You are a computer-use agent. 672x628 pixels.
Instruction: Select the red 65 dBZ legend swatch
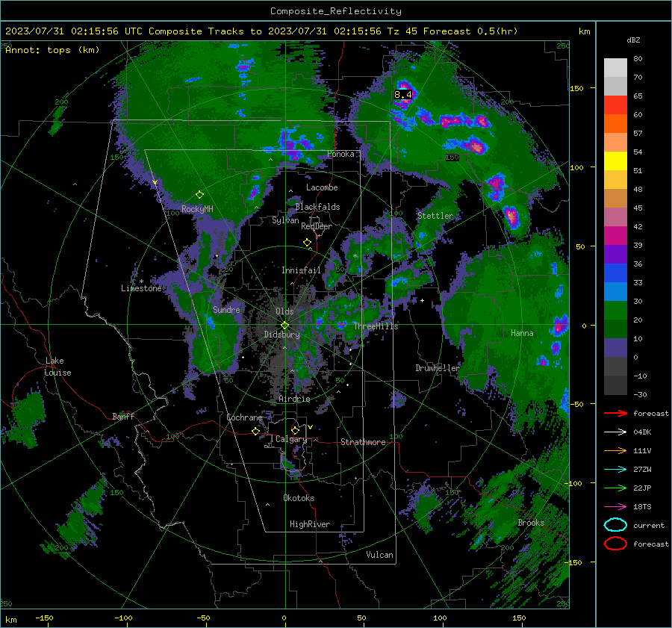(x=615, y=105)
